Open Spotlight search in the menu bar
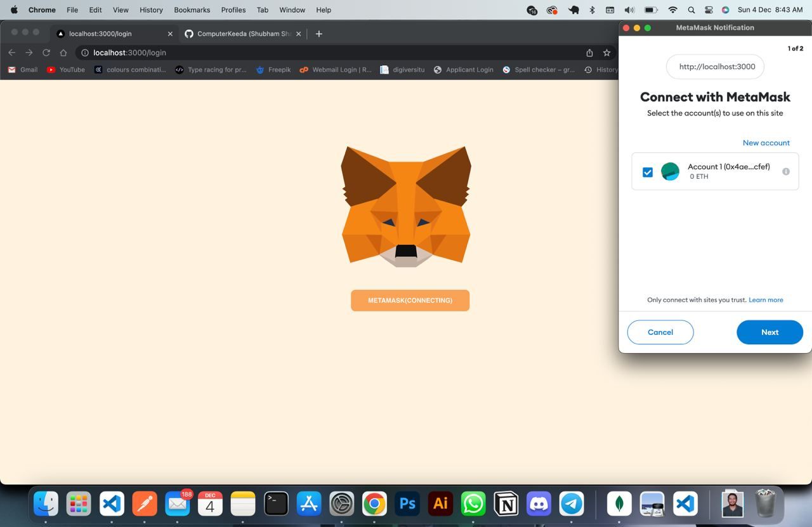The height and width of the screenshot is (527, 812). pos(691,10)
